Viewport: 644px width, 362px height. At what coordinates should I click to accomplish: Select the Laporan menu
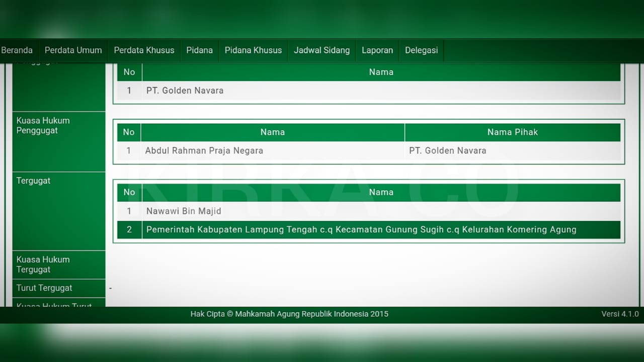pyautogui.click(x=377, y=50)
